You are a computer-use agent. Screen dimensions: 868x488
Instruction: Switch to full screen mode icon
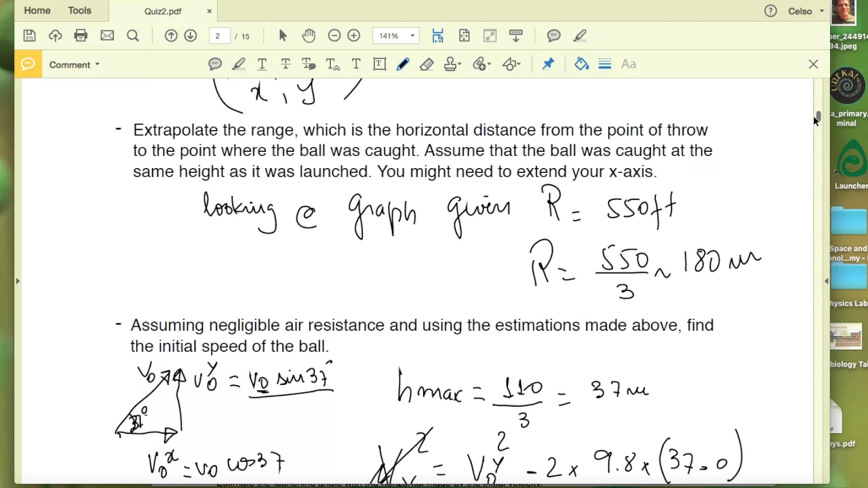(x=490, y=36)
